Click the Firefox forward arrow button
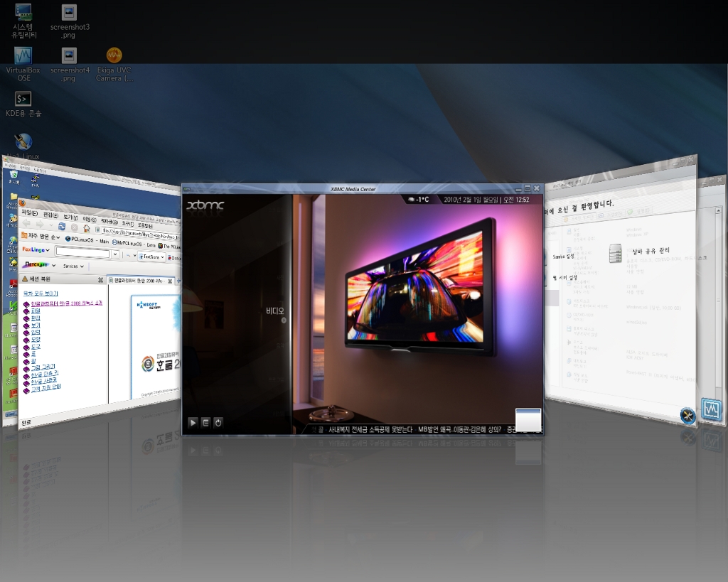This screenshot has width=728, height=582. pyautogui.click(x=40, y=225)
